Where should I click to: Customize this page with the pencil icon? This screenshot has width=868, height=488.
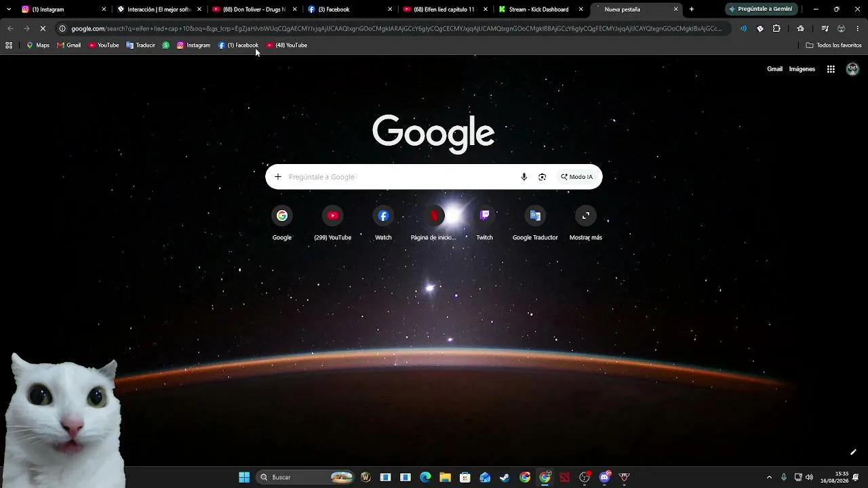pos(853,452)
